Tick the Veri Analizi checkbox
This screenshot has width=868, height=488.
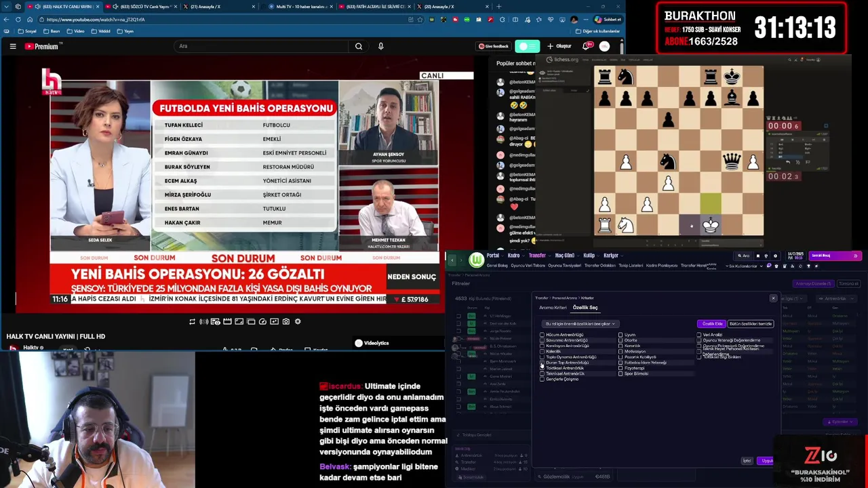click(699, 335)
